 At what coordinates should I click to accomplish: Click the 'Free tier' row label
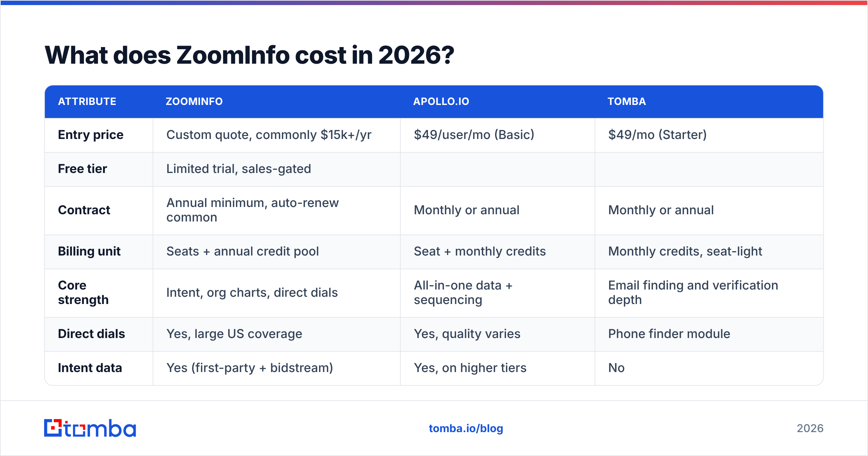click(x=82, y=169)
